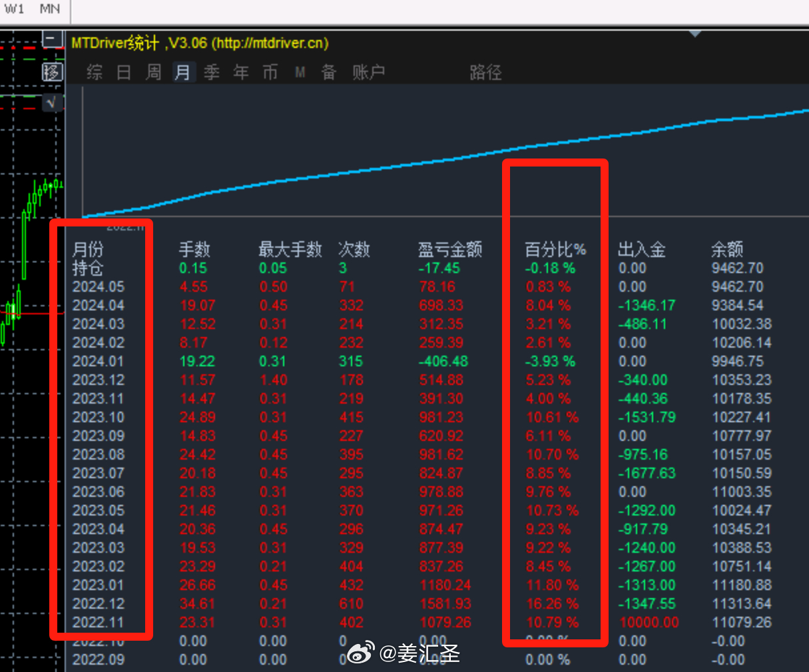Open the 路径 path selector

coord(486,72)
